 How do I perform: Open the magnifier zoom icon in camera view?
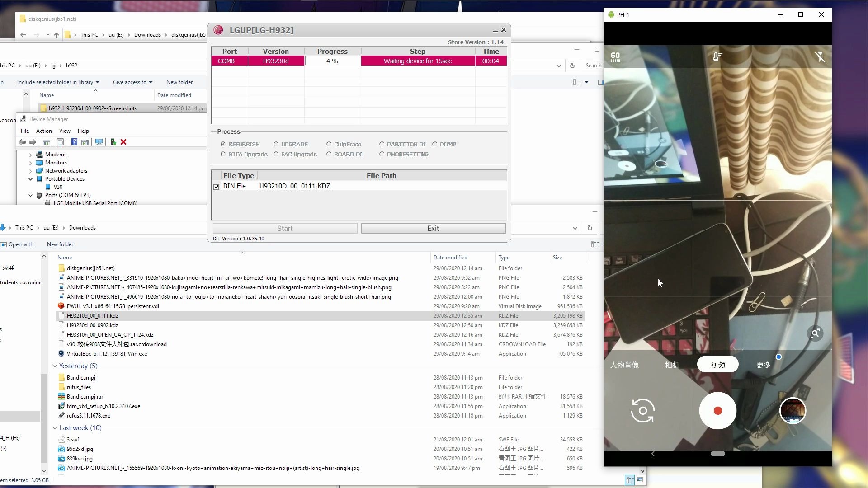pos(815,333)
